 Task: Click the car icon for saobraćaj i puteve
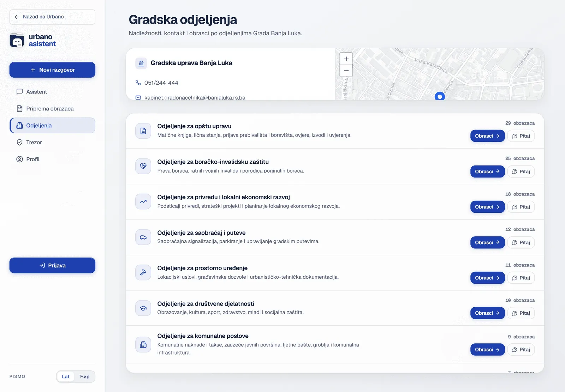[143, 237]
